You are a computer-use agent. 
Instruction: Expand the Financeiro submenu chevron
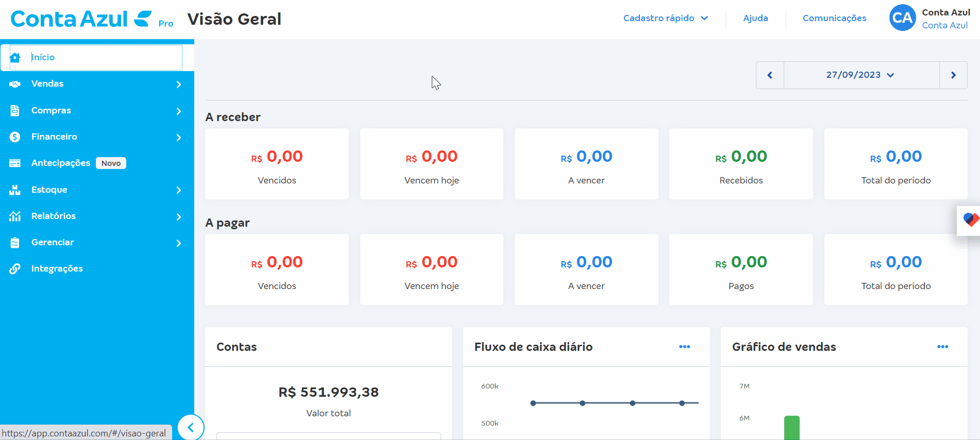coord(179,138)
